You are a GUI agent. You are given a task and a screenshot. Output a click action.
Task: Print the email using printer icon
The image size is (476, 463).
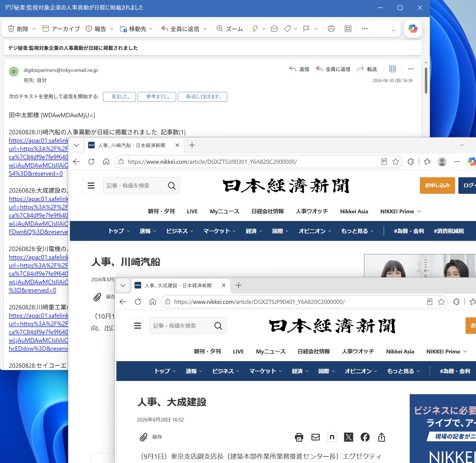coord(331,29)
